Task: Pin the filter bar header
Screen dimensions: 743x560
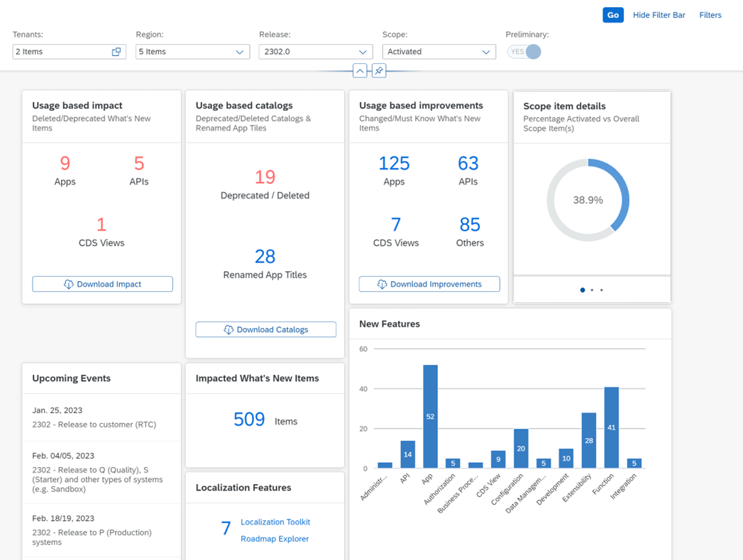Action: (x=379, y=71)
